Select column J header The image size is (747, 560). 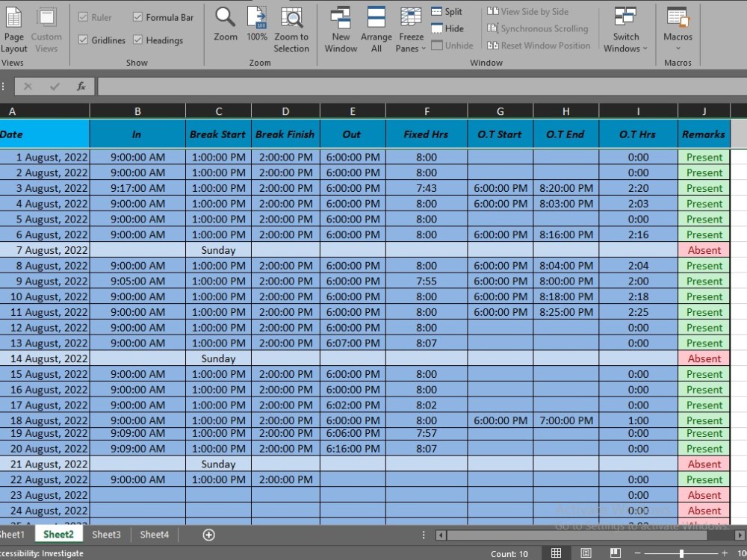(x=704, y=111)
